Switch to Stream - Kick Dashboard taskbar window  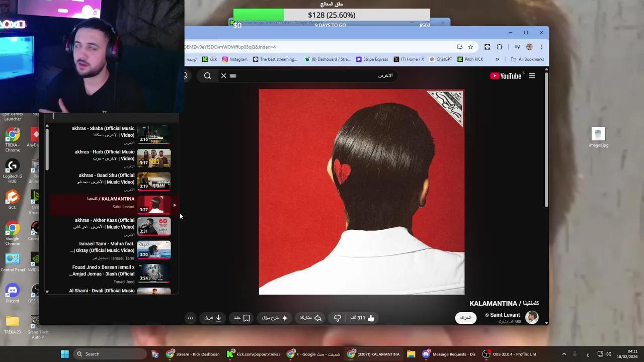(193, 354)
